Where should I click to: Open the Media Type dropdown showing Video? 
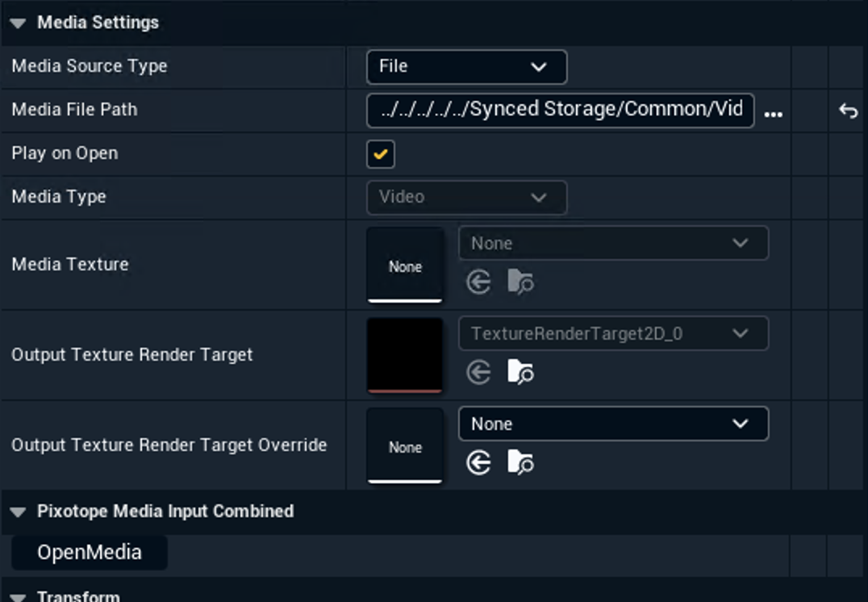click(466, 197)
